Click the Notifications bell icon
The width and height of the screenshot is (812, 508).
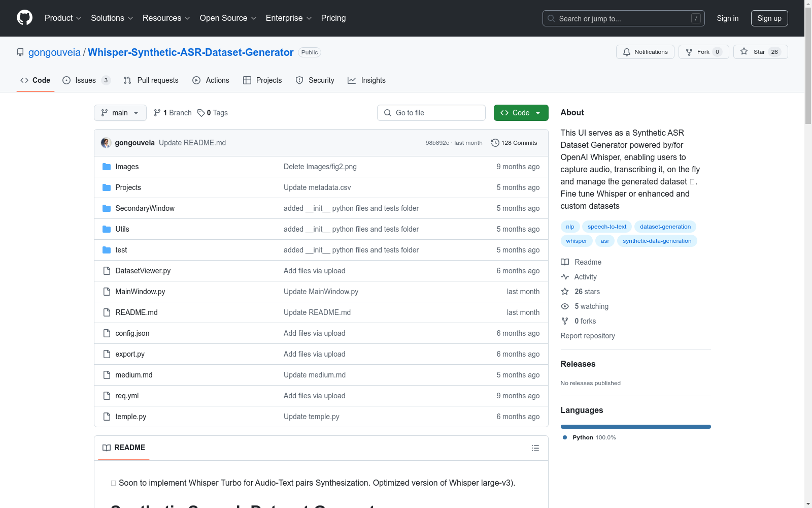coord(627,52)
